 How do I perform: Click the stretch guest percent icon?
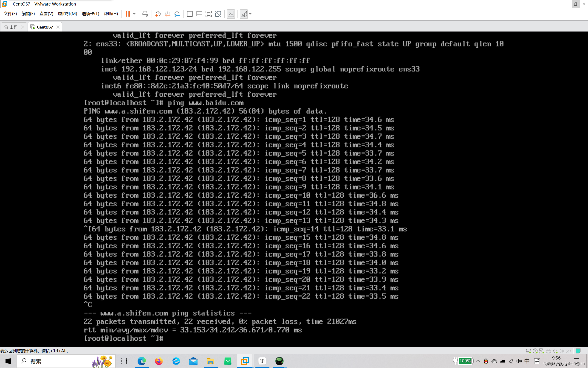click(x=243, y=14)
